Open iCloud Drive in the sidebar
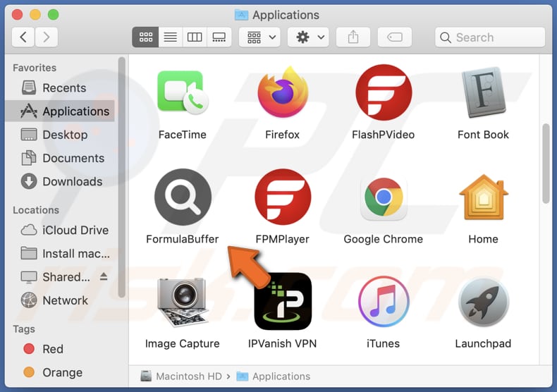 point(60,230)
